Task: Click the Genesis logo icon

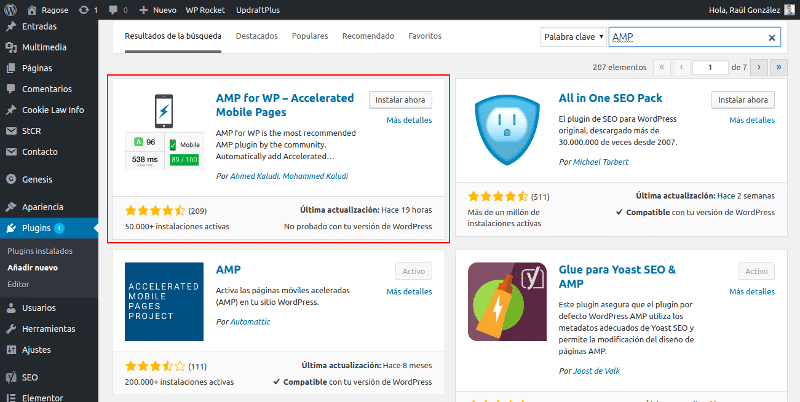Action: pyautogui.click(x=11, y=180)
